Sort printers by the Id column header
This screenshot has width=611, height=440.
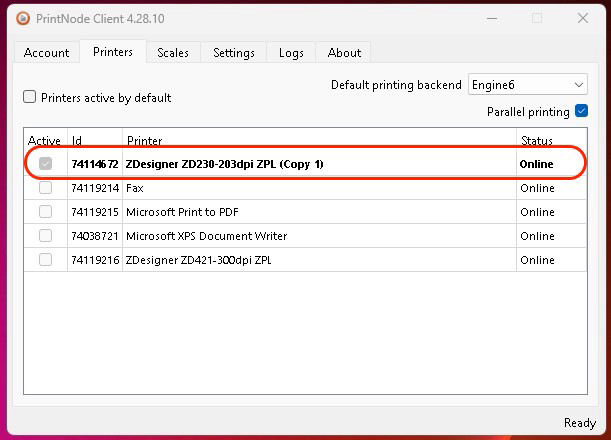coord(94,140)
